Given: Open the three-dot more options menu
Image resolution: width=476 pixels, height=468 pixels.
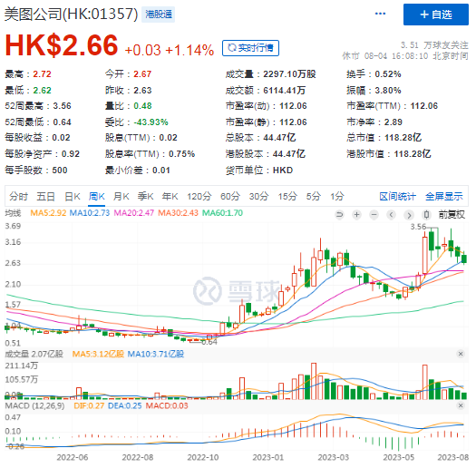Looking at the screenshot, I should [380, 14].
